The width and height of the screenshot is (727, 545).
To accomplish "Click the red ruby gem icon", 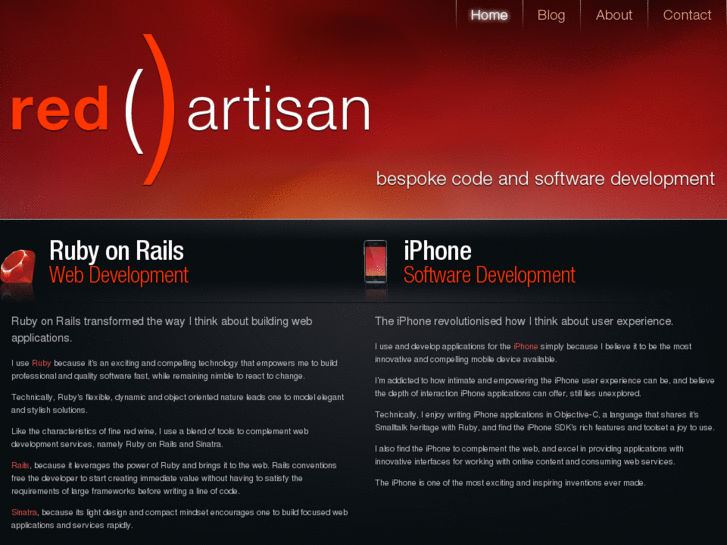I will tap(18, 267).
